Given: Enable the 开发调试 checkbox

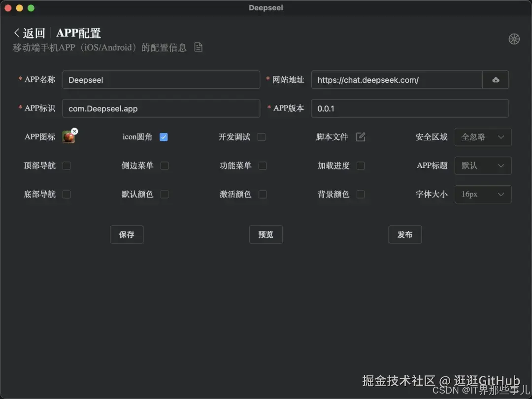Looking at the screenshot, I should pyautogui.click(x=261, y=137).
